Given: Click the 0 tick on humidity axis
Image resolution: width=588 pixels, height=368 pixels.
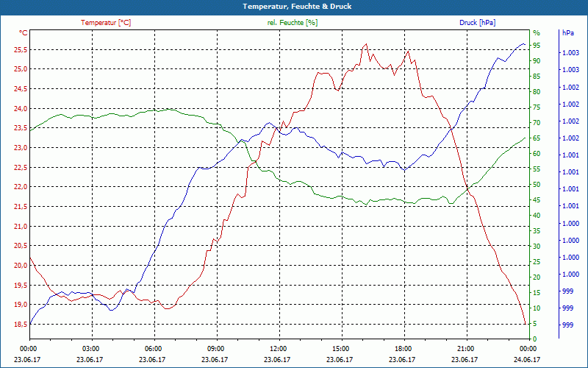Looking at the screenshot, I should click(535, 339).
